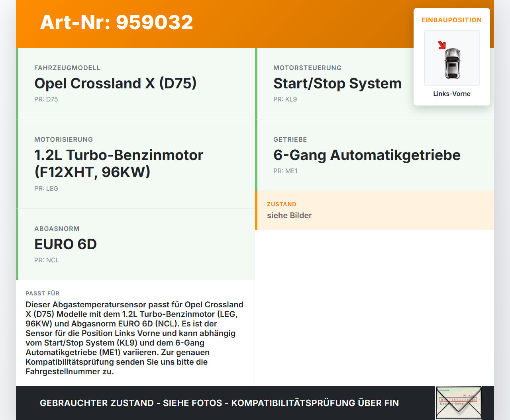Image resolution: width=510 pixels, height=420 pixels.
Task: Click the PR: NCL code
Action: point(47,260)
